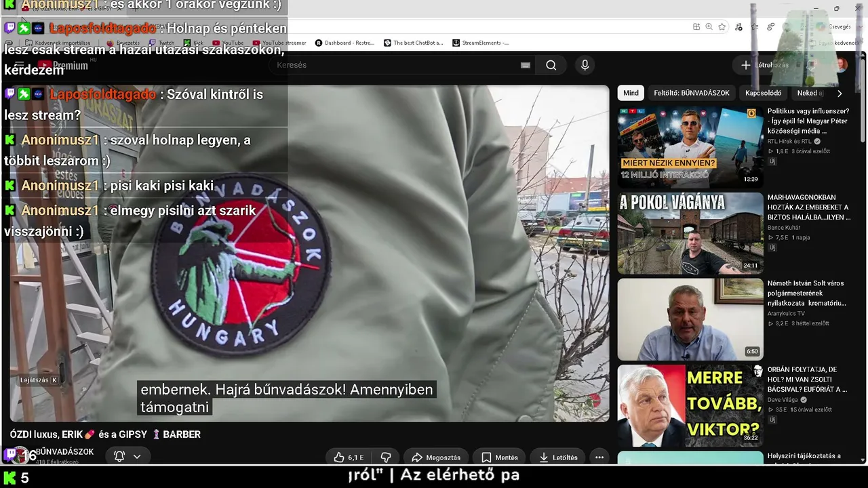The width and height of the screenshot is (868, 488).
Task: Open the 'YouTube streamer' bookmark
Action: coord(279,43)
